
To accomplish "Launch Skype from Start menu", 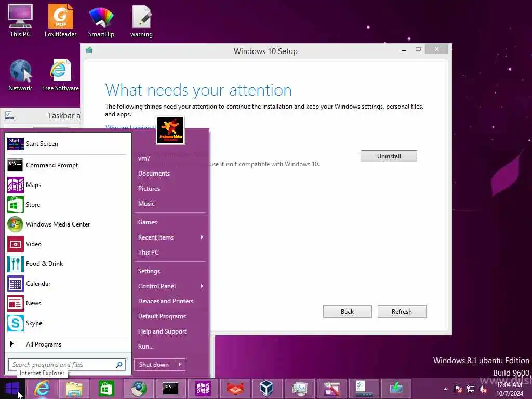I will tap(67, 323).
